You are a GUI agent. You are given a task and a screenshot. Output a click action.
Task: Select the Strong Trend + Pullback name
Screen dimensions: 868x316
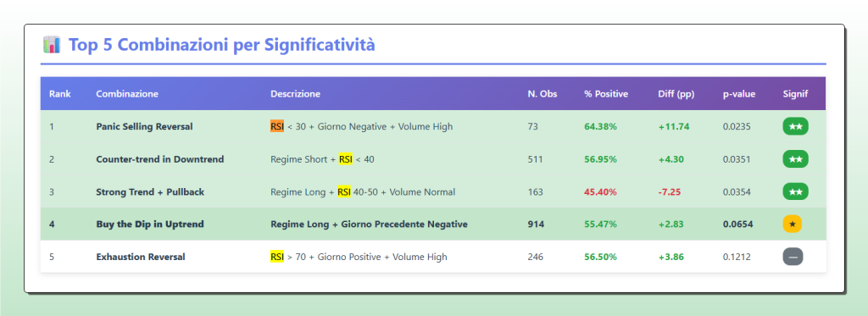[x=150, y=192]
